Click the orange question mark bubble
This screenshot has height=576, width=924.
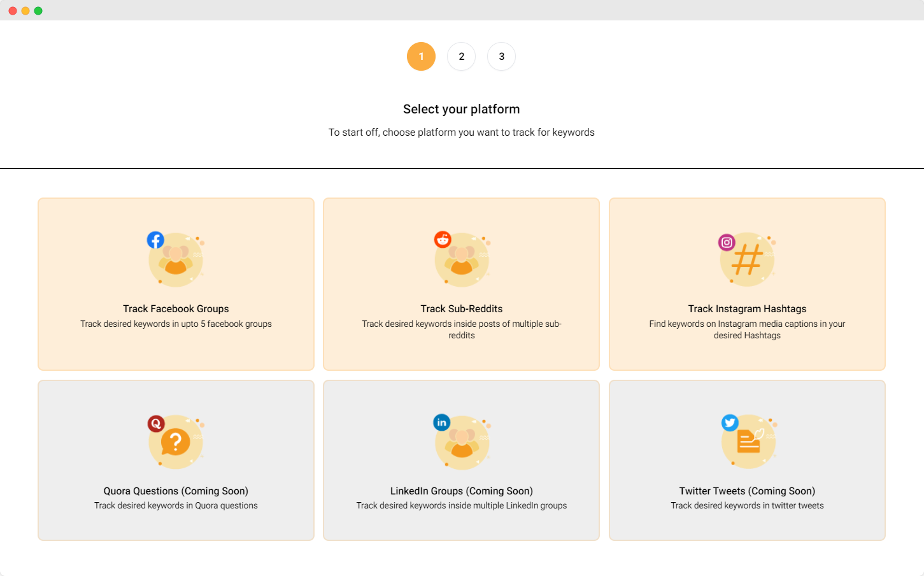[x=176, y=442]
